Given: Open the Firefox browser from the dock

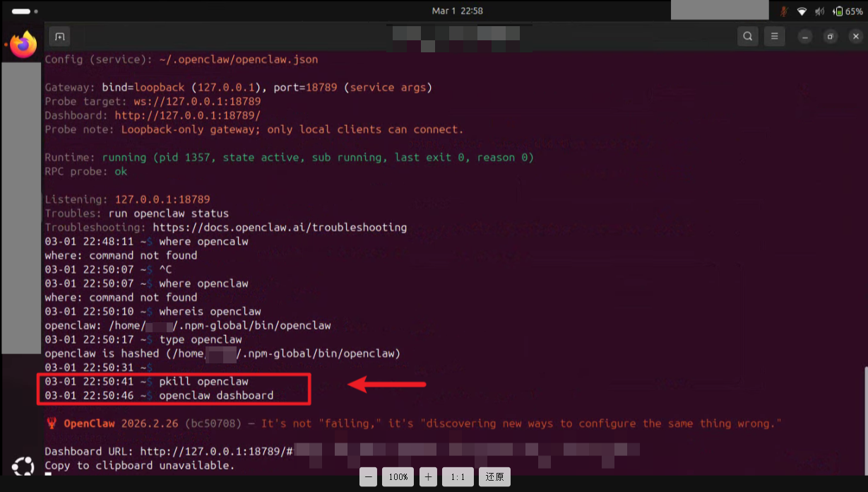Looking at the screenshot, I should click(23, 45).
